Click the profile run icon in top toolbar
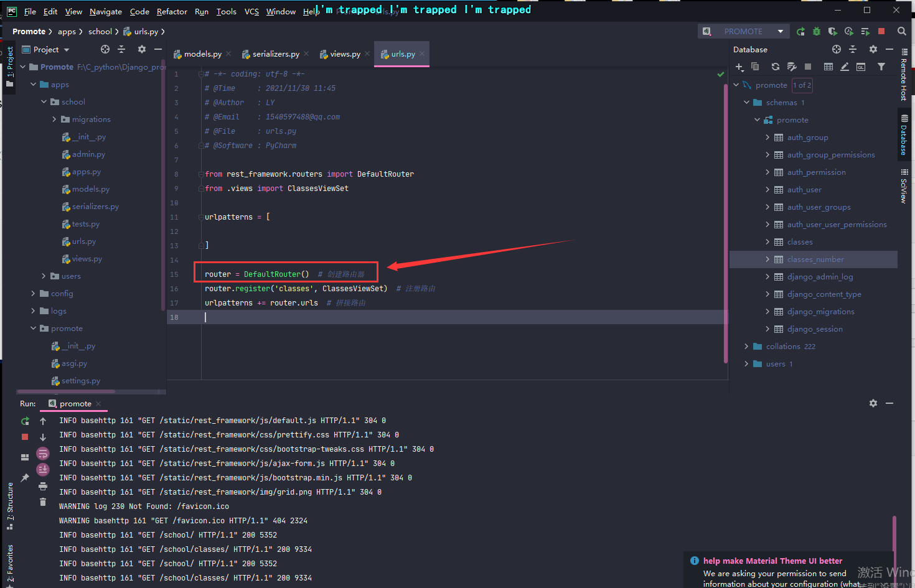 tap(849, 31)
